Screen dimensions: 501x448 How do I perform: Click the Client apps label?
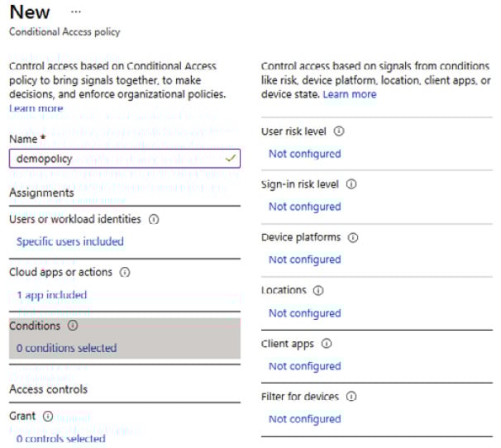(288, 344)
